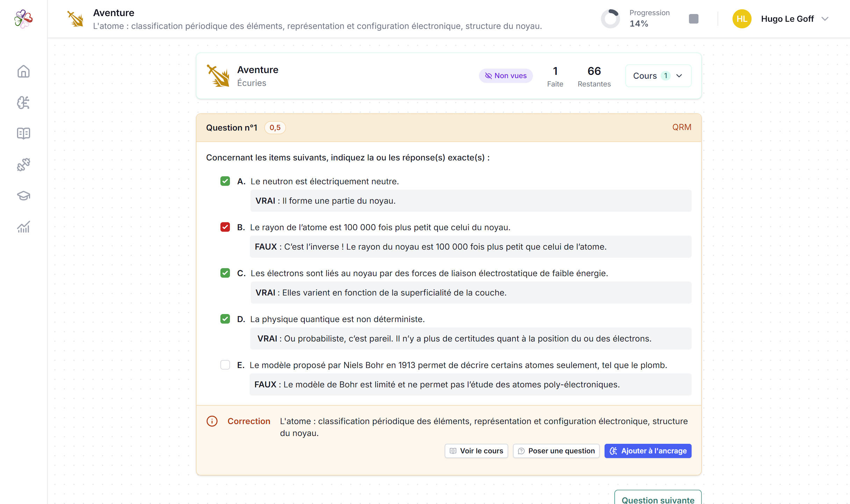Toggle checkbox for answer D
Screen dimensions: 850x504
(x=225, y=319)
